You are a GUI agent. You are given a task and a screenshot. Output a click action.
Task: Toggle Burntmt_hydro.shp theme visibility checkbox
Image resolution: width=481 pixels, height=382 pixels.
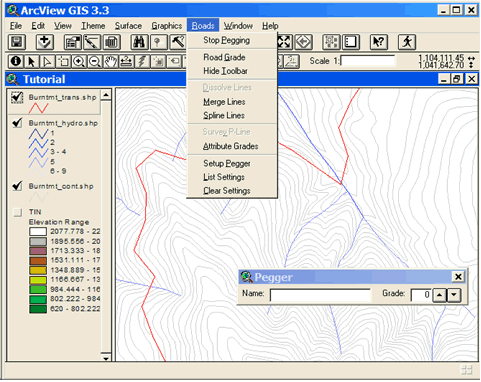click(17, 123)
